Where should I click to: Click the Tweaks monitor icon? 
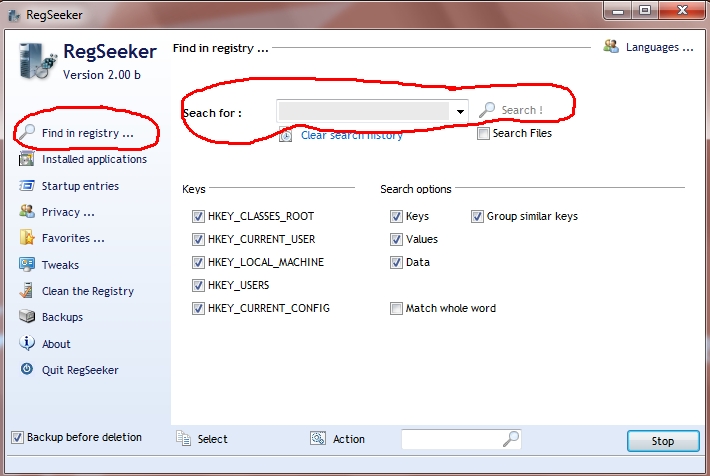(x=27, y=264)
